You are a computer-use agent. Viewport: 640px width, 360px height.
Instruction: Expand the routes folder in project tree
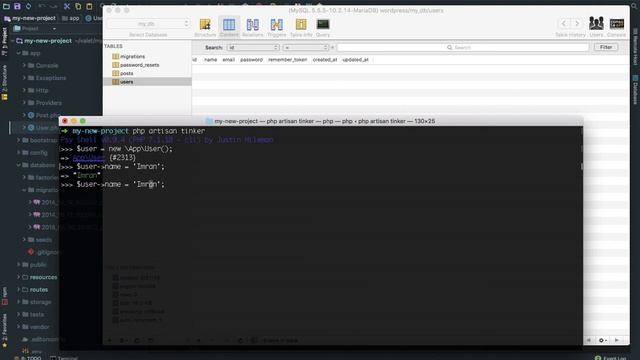[18, 289]
